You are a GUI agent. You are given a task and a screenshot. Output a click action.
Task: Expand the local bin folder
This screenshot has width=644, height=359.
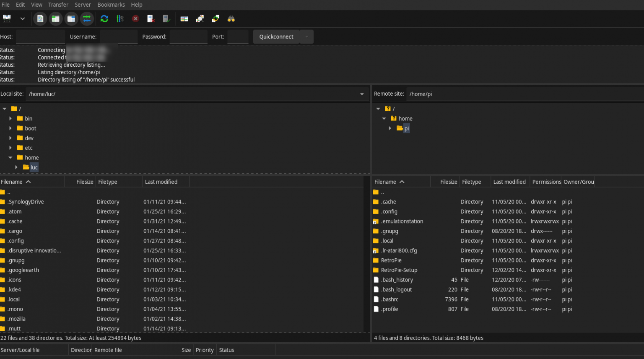point(10,119)
